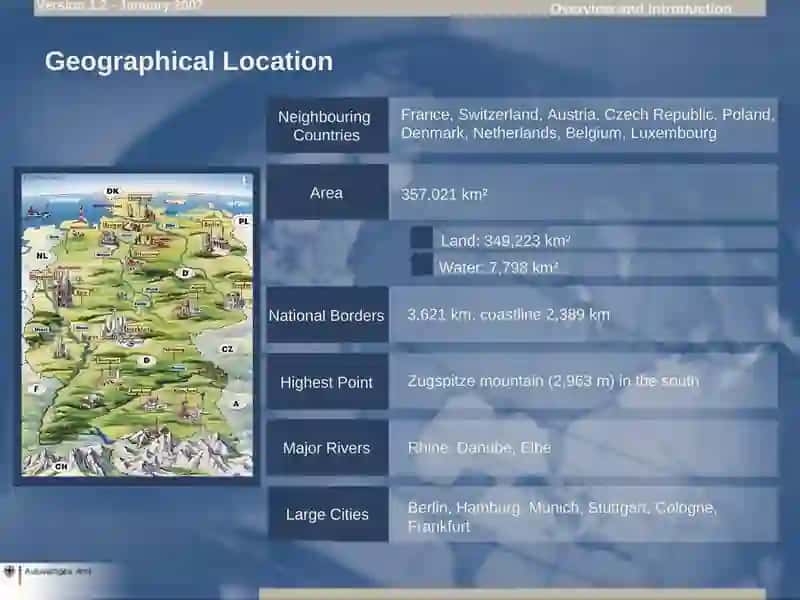This screenshot has width=800, height=600.
Task: Select the 'Area' label box
Action: click(327, 192)
